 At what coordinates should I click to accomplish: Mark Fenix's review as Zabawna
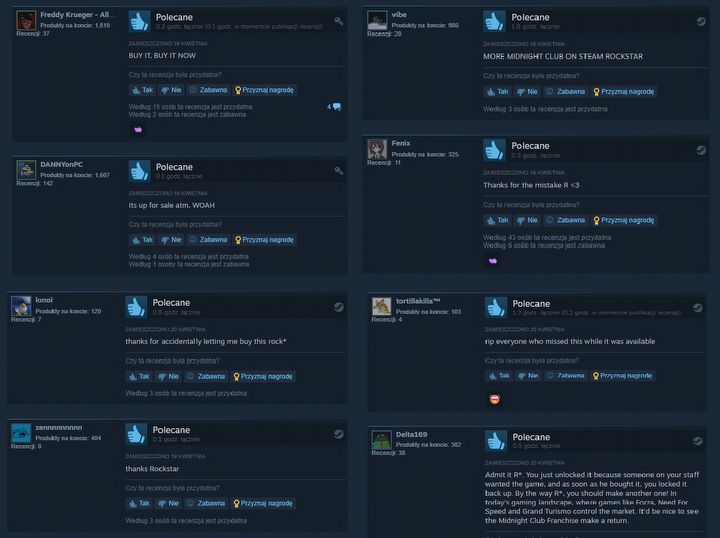pos(566,220)
